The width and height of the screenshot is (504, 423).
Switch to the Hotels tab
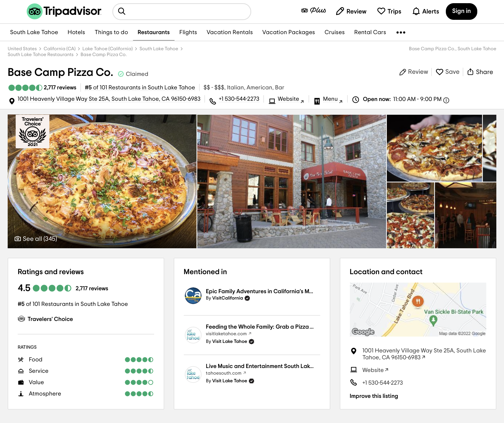click(x=76, y=32)
